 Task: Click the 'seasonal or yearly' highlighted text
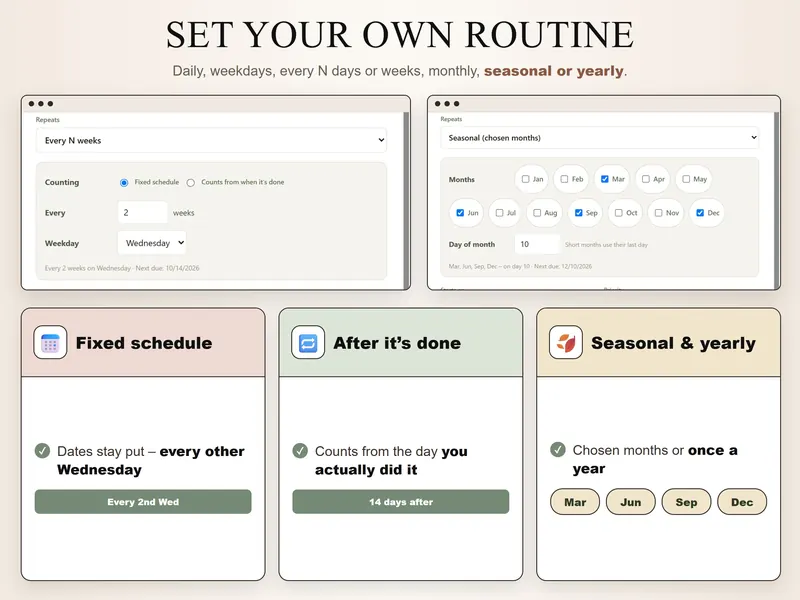pyautogui.click(x=554, y=71)
